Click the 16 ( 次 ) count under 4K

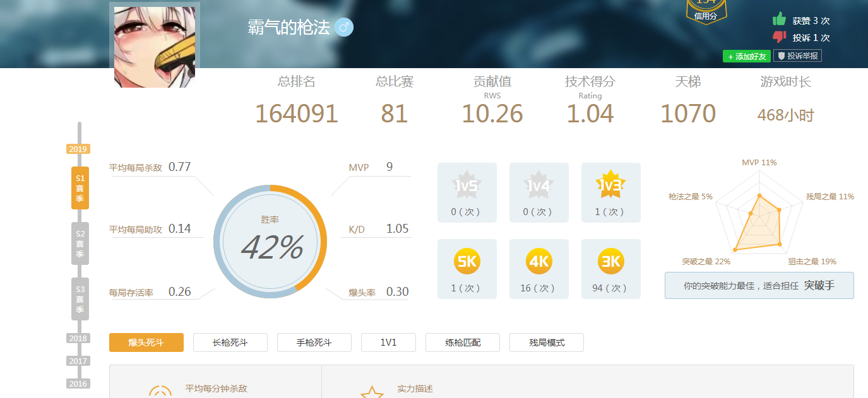pos(538,288)
